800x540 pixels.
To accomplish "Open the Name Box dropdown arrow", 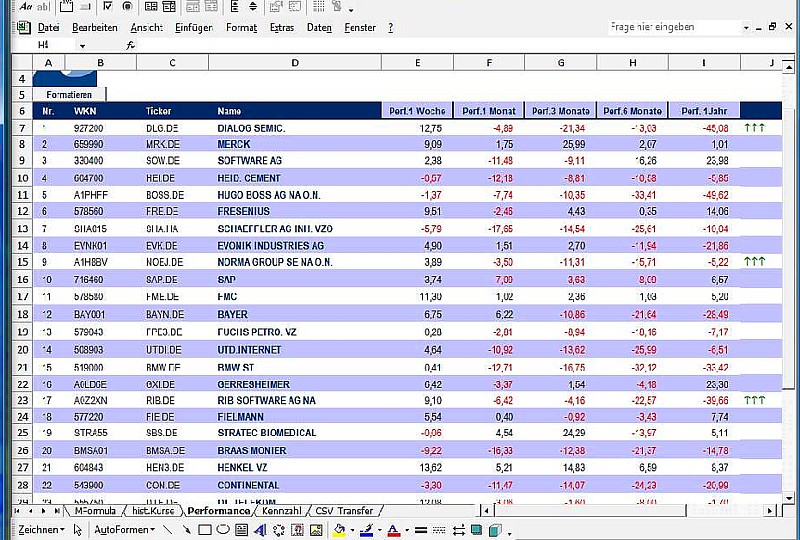I will [82, 45].
